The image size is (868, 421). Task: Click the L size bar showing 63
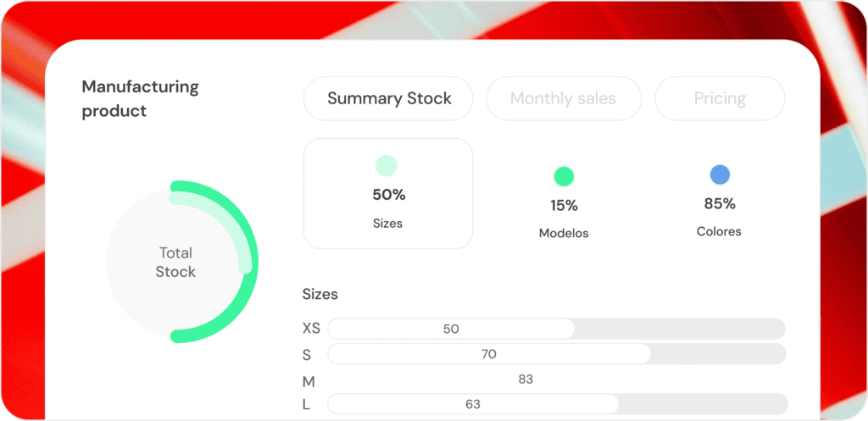[x=473, y=405]
